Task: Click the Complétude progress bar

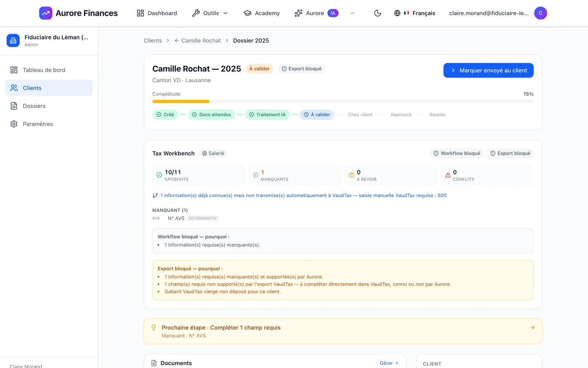Action: (343, 101)
